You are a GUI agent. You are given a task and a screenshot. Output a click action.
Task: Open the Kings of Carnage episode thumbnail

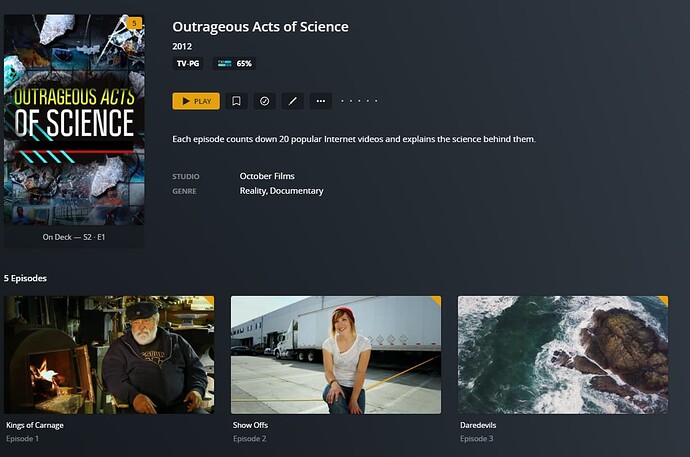[109, 355]
